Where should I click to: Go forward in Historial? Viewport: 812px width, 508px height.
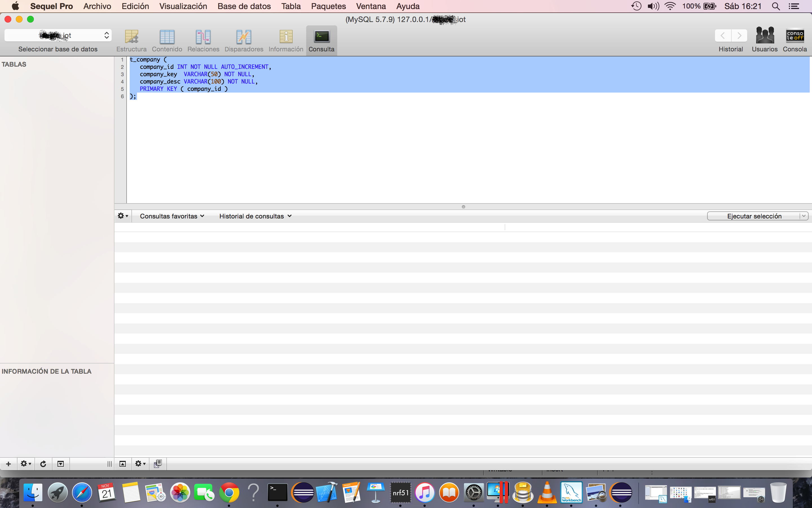click(x=739, y=35)
